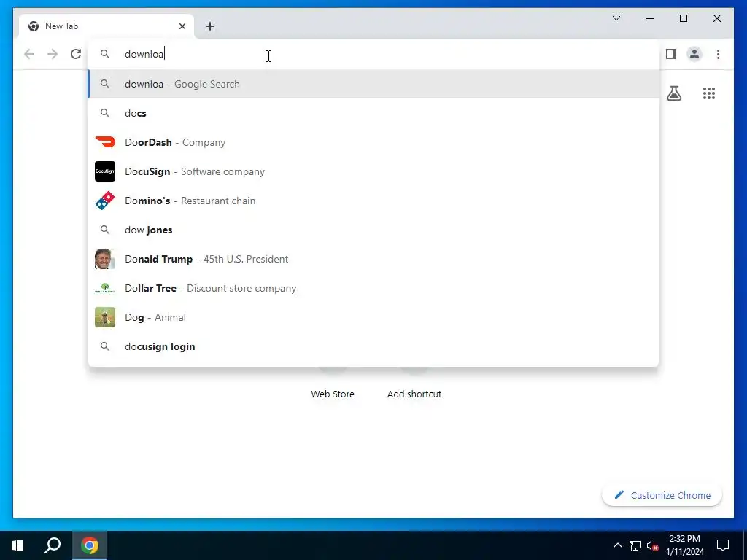
Task: Click the browser Back arrow
Action: tap(29, 54)
